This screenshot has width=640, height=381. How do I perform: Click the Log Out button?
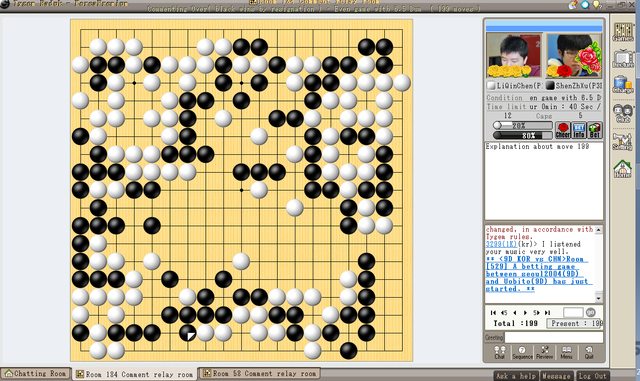click(x=592, y=376)
